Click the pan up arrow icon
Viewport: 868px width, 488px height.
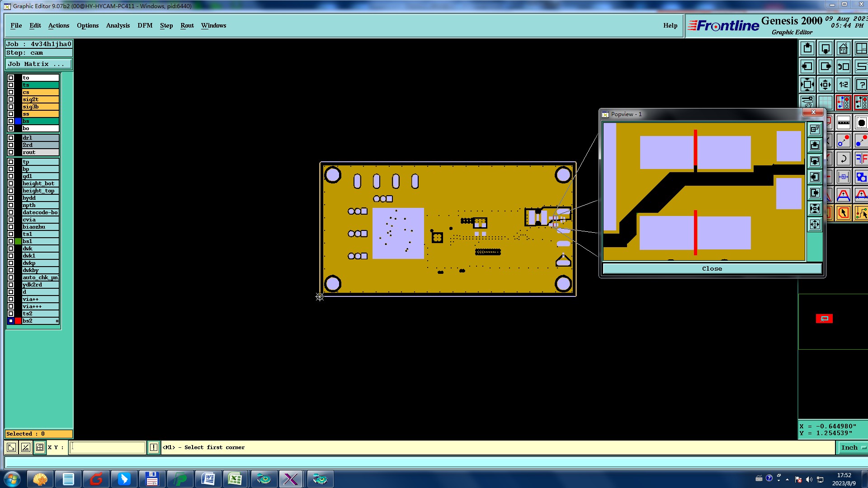pyautogui.click(x=807, y=48)
